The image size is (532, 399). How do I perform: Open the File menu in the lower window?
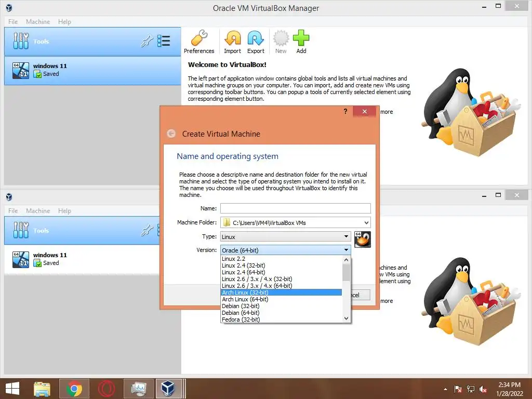[13, 211]
